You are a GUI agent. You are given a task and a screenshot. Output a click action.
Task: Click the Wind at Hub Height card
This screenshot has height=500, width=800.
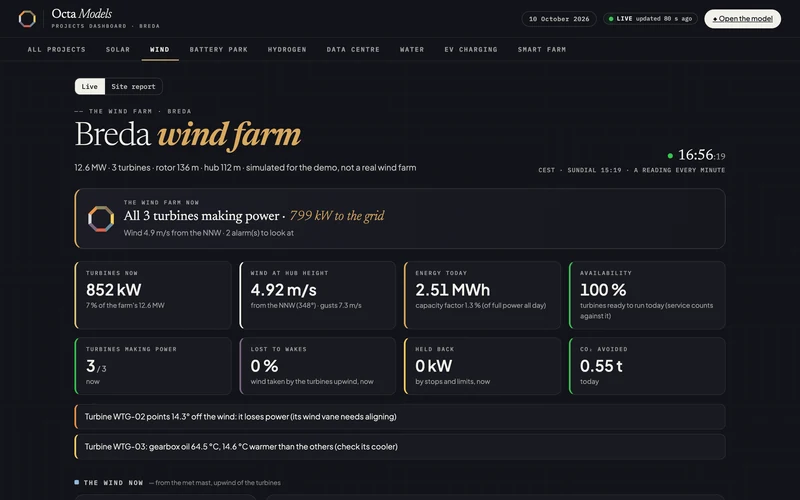pos(317,295)
